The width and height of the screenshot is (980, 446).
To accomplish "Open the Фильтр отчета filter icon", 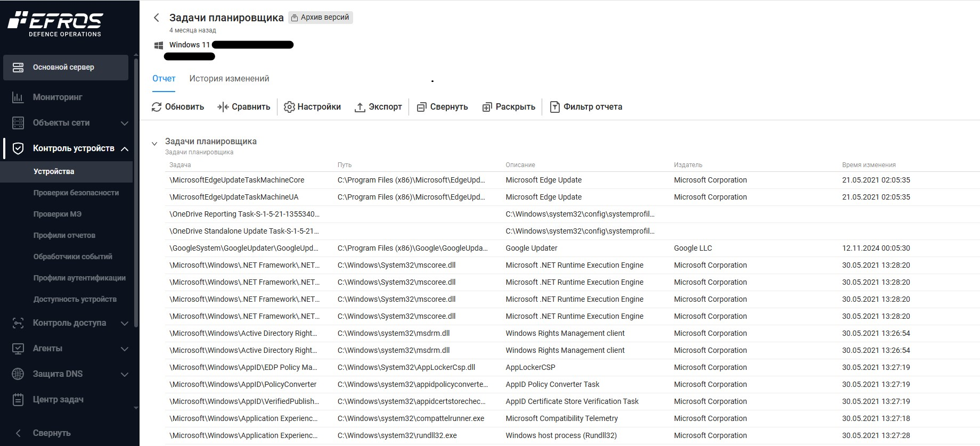I will 555,107.
